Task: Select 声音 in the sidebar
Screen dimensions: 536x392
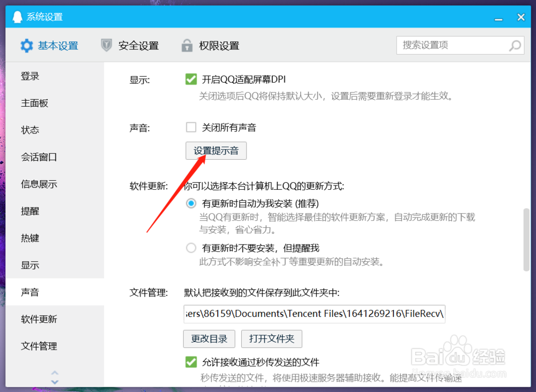Action: 55,292
